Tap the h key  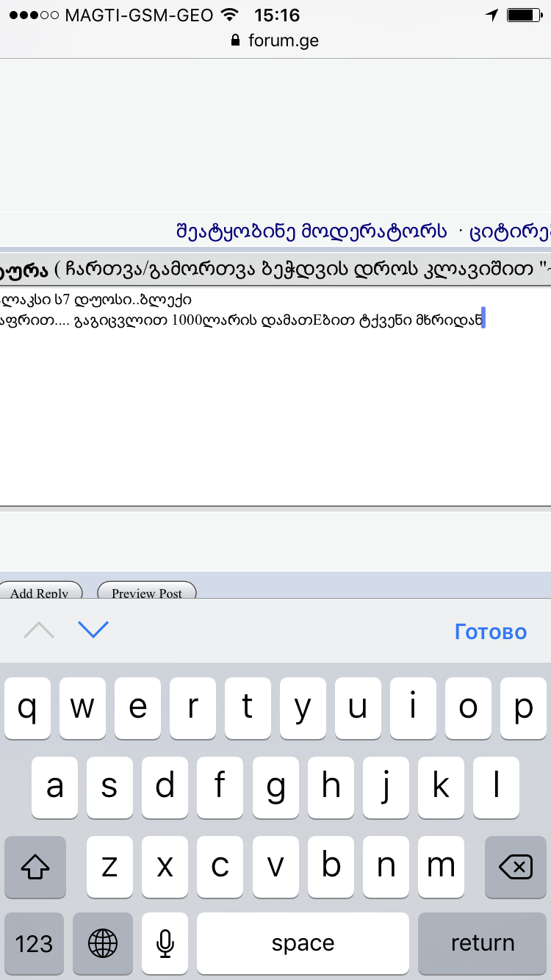tap(331, 788)
